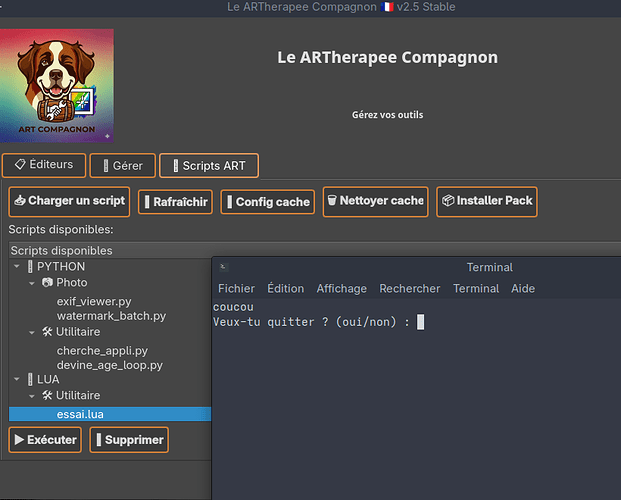Select essai.lua script row
This screenshot has width=621, height=500.
click(110, 414)
